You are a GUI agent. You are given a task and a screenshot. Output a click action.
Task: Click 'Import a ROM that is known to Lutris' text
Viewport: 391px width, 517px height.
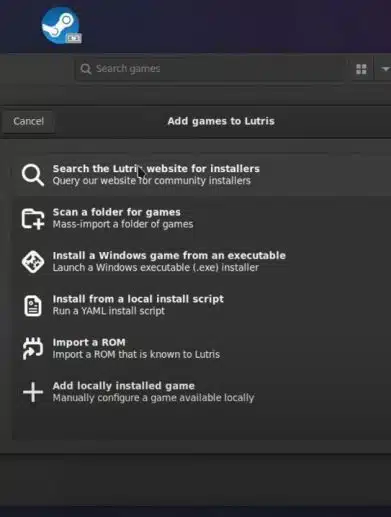[136, 354]
